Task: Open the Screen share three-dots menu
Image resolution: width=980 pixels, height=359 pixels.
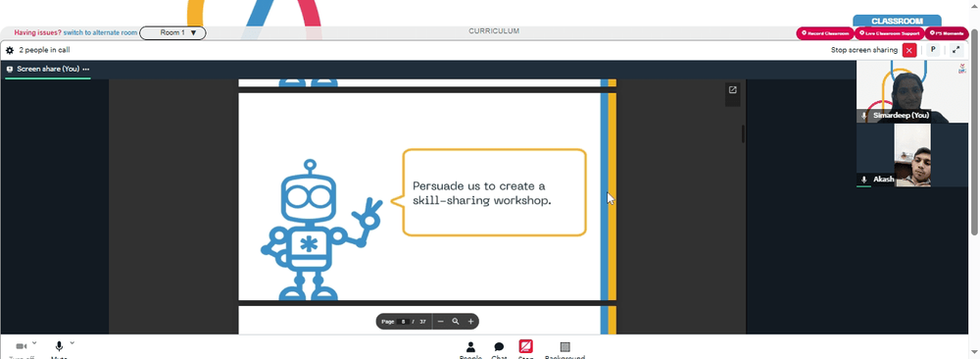Action: 85,70
